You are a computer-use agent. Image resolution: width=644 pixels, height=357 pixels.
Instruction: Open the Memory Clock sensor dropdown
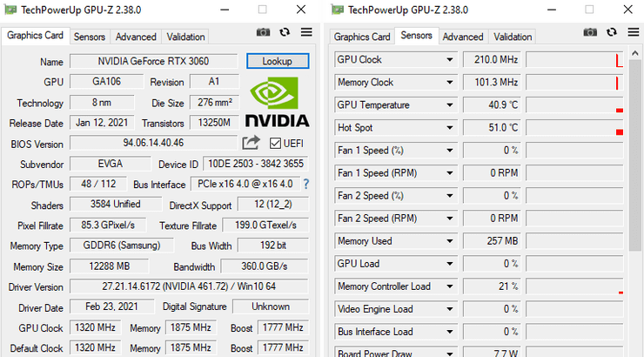tap(450, 83)
